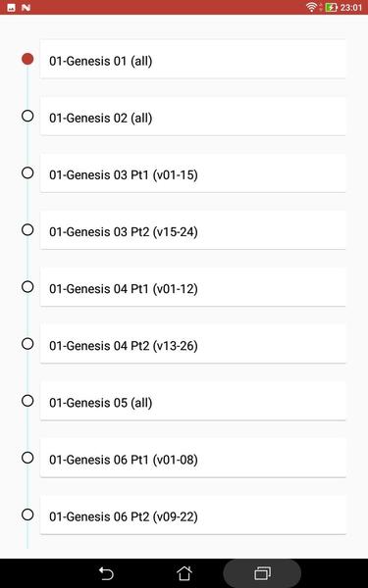368x588 pixels.
Task: Tap the Android home icon
Action: tap(184, 573)
